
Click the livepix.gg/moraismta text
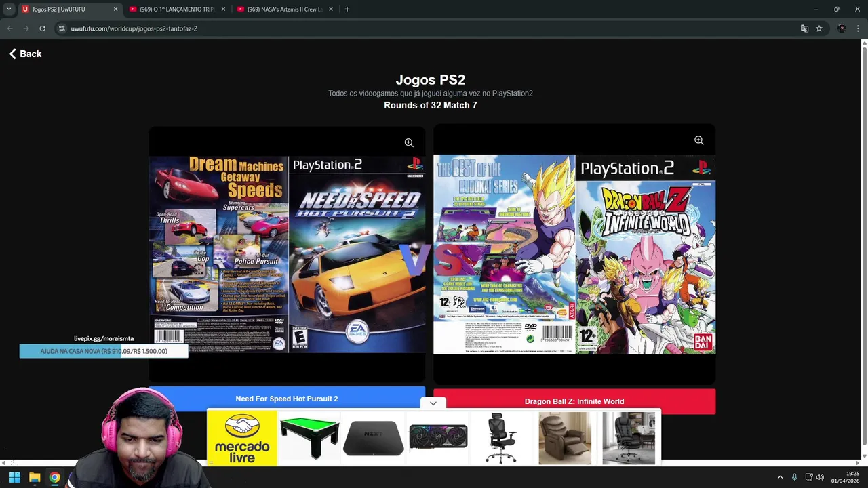click(x=104, y=338)
